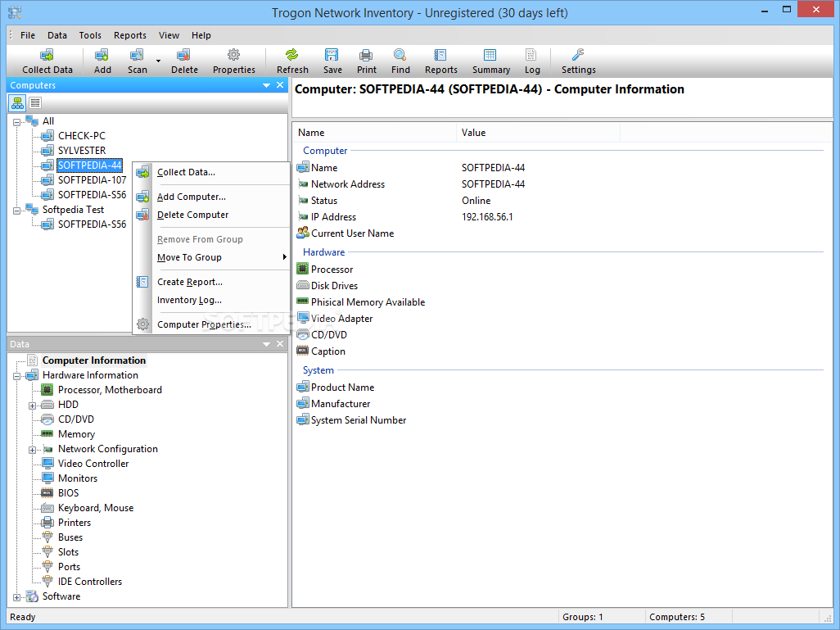Collapse the Hardware Information node
This screenshot has height=630, width=840.
pyautogui.click(x=17, y=376)
